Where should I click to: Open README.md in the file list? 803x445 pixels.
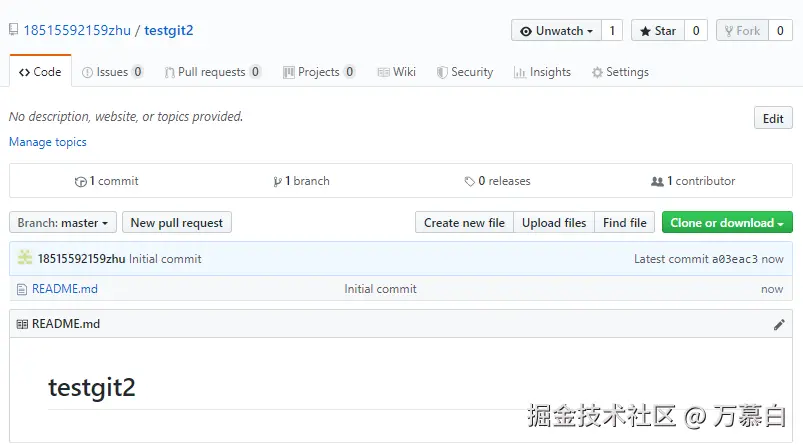tap(65, 289)
